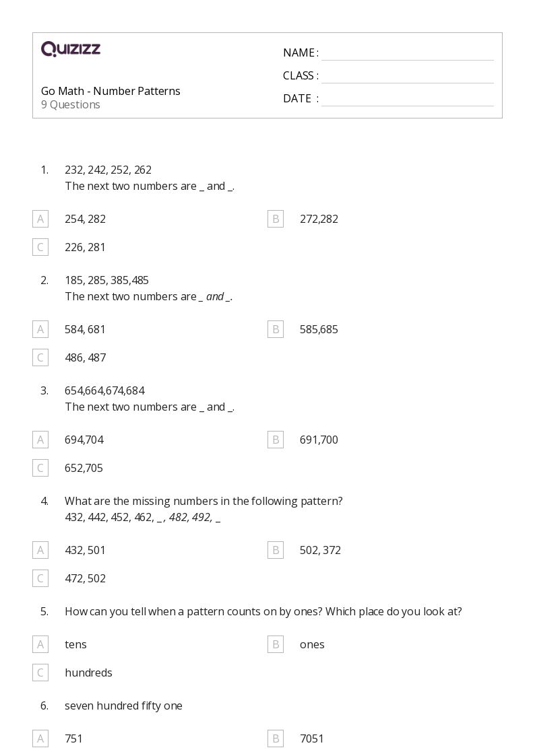Image resolution: width=535 pixels, height=756 pixels.
Task: Click the Go Math - Number Patterns title
Action: coord(111,91)
